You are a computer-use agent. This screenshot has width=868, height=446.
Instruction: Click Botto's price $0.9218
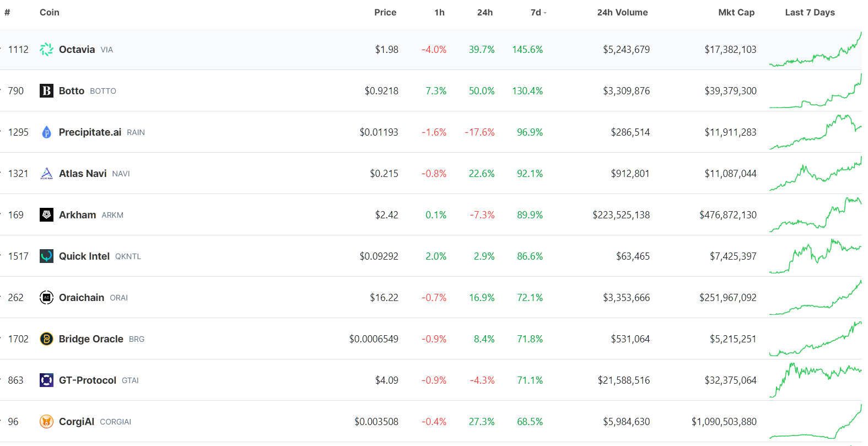[381, 91]
